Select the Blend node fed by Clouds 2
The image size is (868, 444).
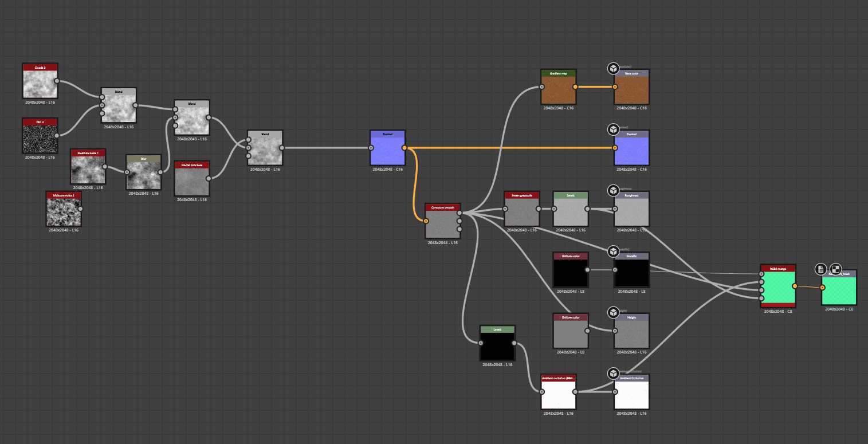[x=119, y=105]
